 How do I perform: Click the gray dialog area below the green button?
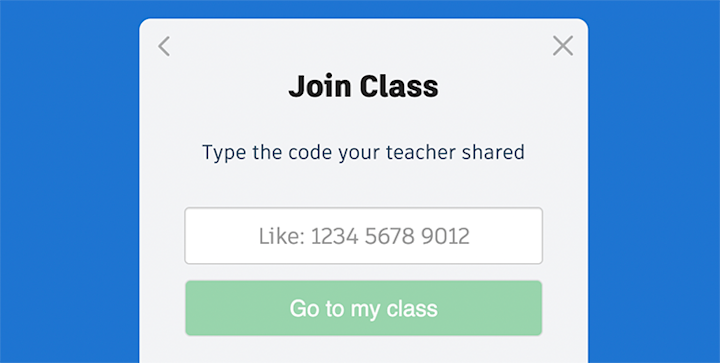pyautogui.click(x=363, y=350)
